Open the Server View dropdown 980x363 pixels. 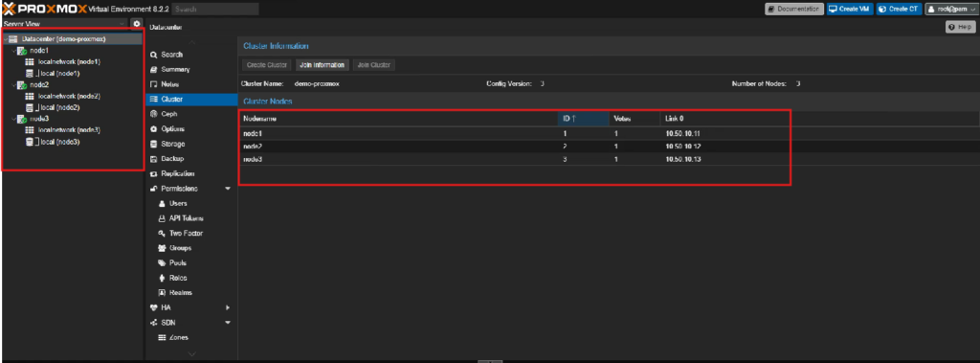[122, 24]
